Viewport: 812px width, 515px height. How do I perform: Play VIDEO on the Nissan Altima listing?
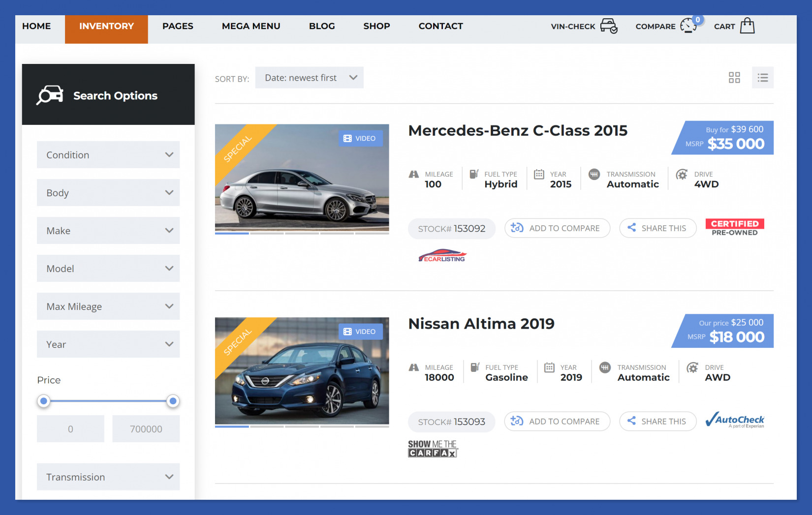point(360,332)
